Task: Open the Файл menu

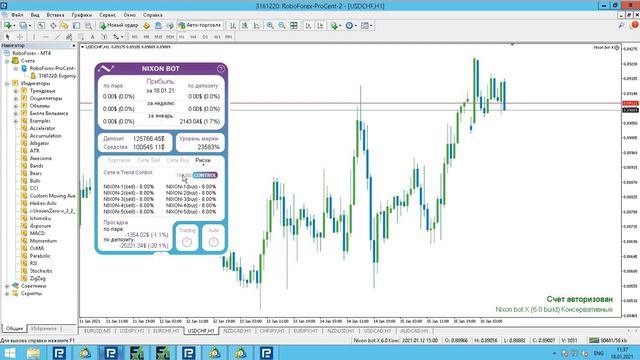Action: coord(17,15)
